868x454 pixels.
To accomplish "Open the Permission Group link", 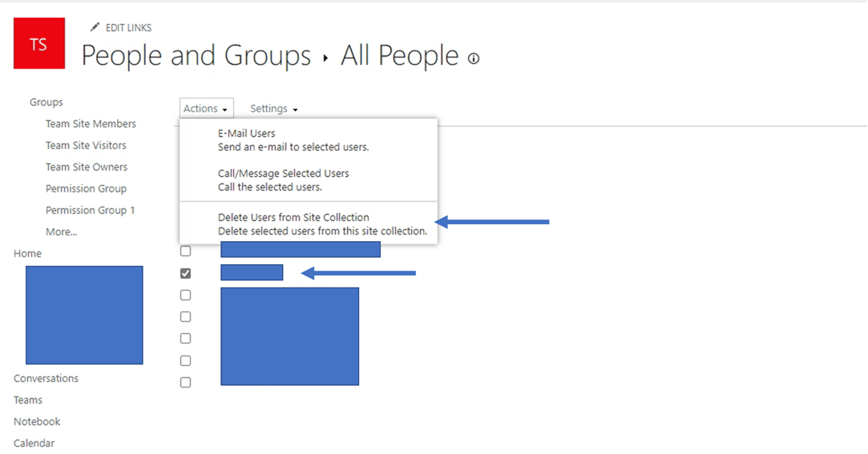I will coord(86,189).
